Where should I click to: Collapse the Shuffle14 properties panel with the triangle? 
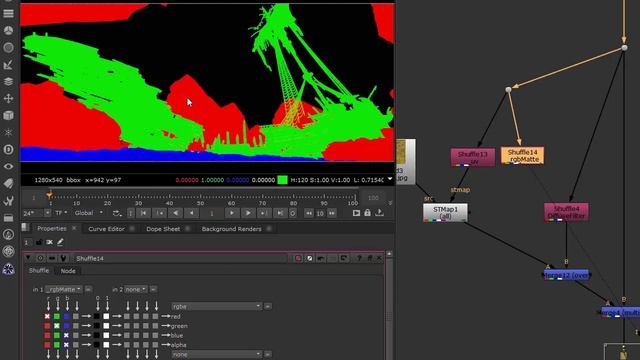click(28, 258)
